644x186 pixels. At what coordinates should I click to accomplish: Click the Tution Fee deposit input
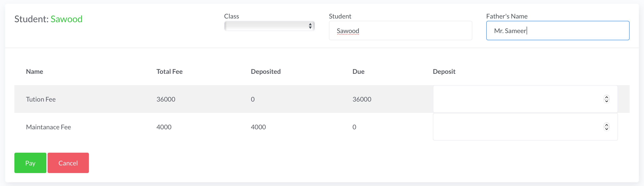coord(518,99)
